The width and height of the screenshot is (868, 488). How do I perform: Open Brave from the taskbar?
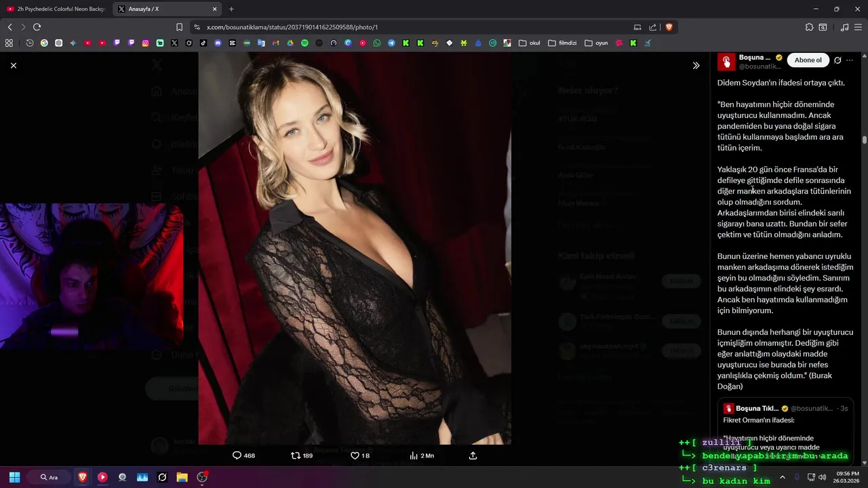tap(83, 477)
